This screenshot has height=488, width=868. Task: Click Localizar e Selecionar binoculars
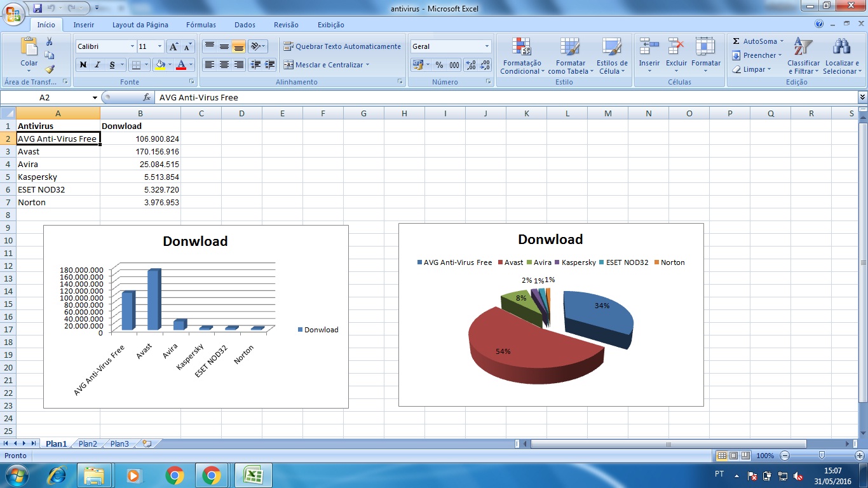842,56
